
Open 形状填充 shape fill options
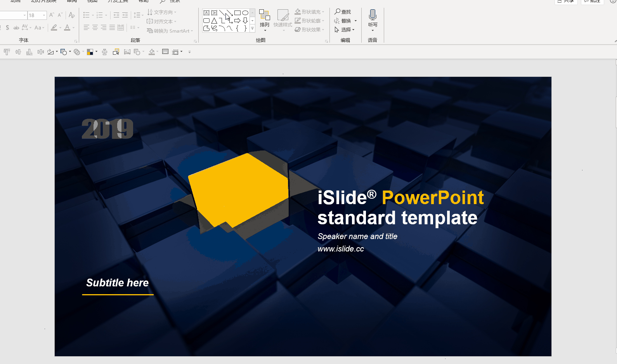tap(309, 12)
